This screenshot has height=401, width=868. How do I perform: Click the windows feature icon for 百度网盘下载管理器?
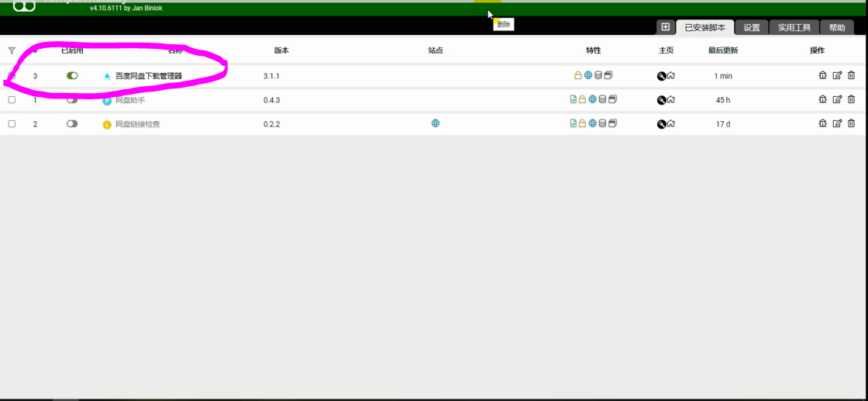(608, 74)
